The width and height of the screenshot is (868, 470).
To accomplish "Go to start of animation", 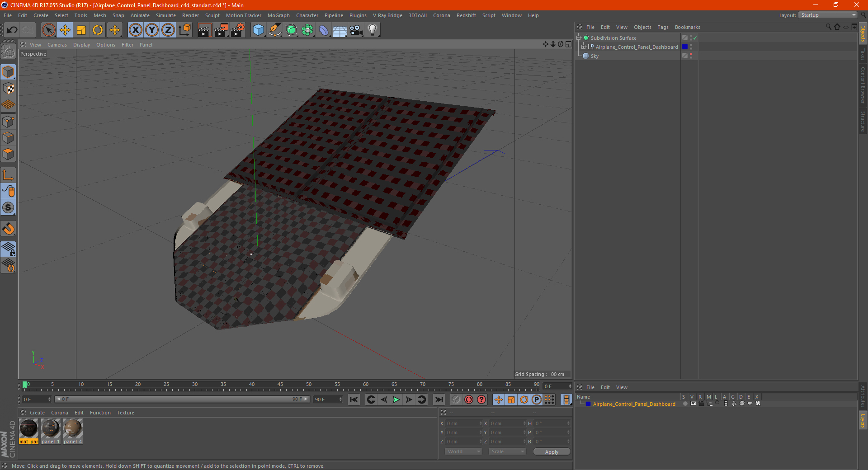I will (x=354, y=399).
